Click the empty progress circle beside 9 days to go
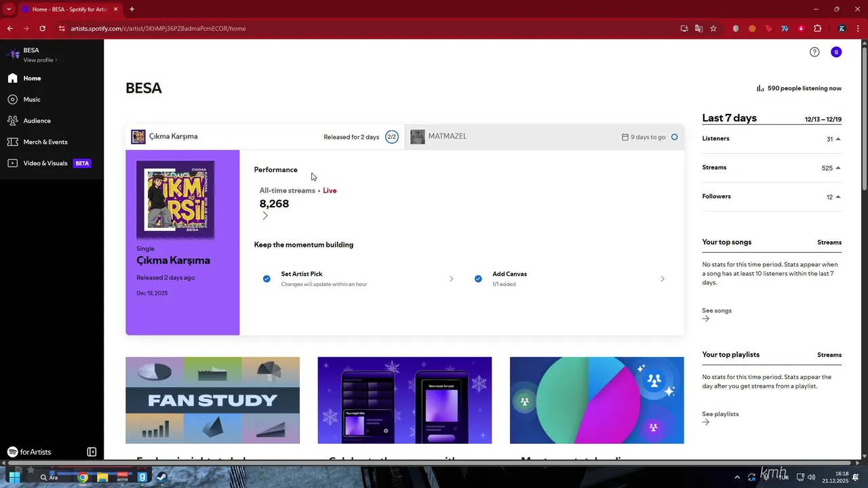Viewport: 868px width, 488px height. 674,137
